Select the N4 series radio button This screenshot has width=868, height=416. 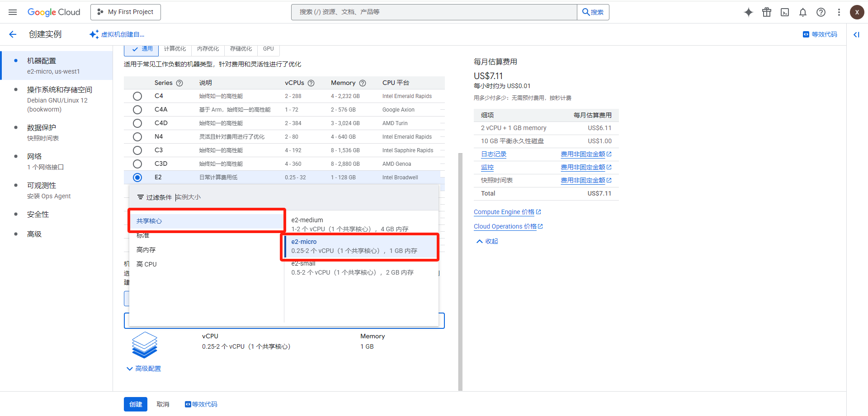click(x=137, y=137)
